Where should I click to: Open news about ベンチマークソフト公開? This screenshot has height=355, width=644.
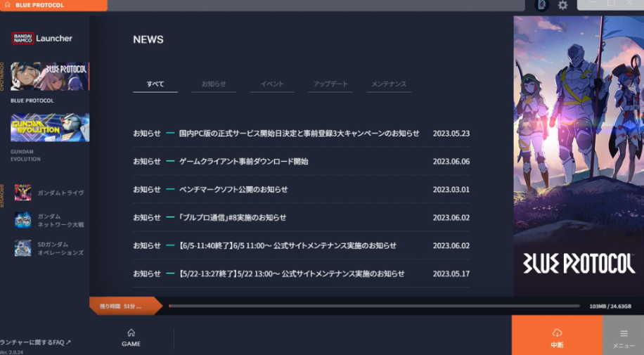[233, 189]
